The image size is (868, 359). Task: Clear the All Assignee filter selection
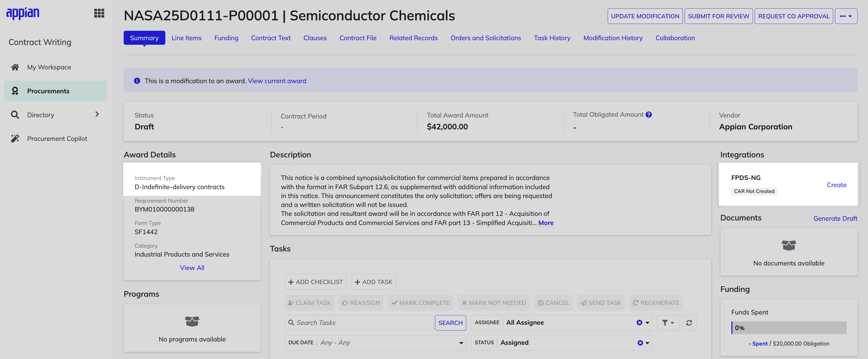(x=639, y=323)
